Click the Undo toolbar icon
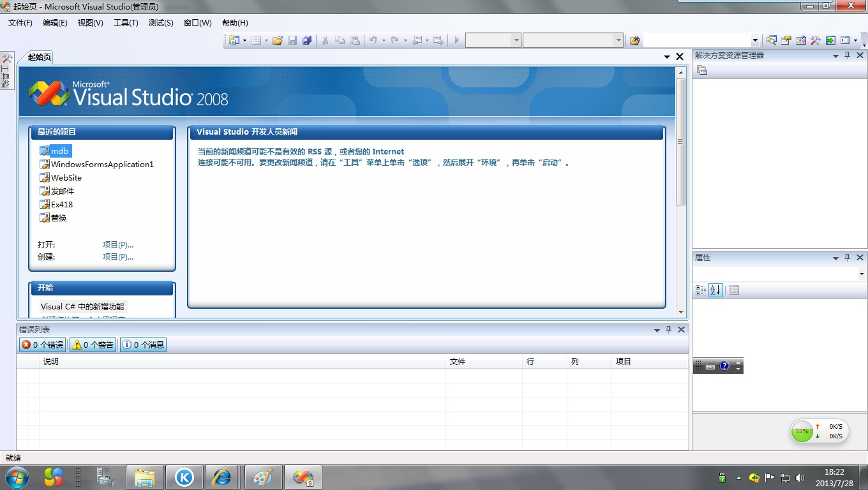The height and width of the screenshot is (490, 868). (373, 40)
